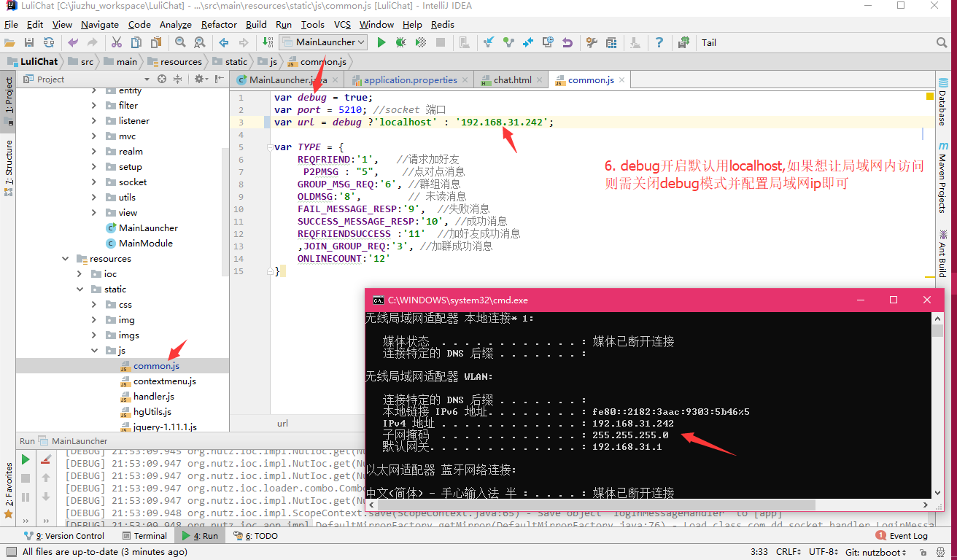Select handler.js in the project tree
This screenshot has height=560, width=957.
pos(153,397)
